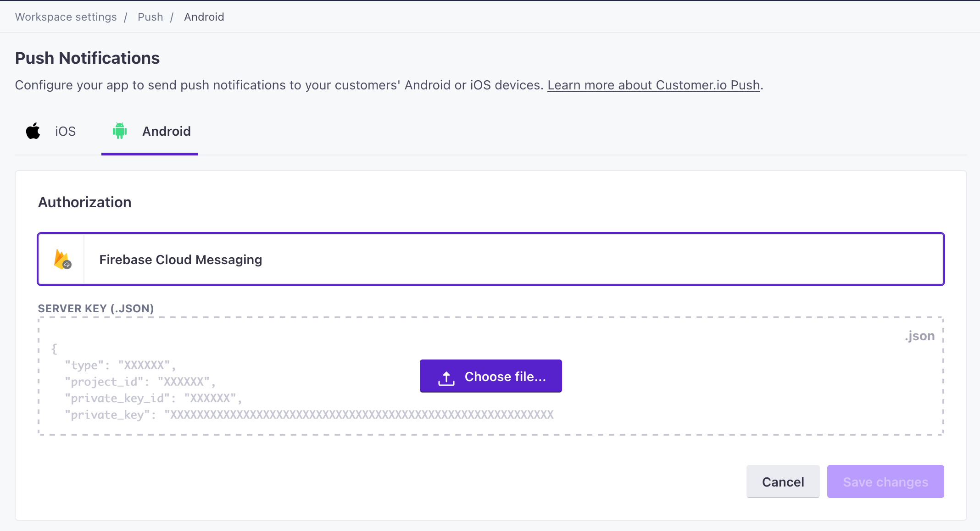This screenshot has width=980, height=531.
Task: Click the Save changes button
Action: point(885,481)
